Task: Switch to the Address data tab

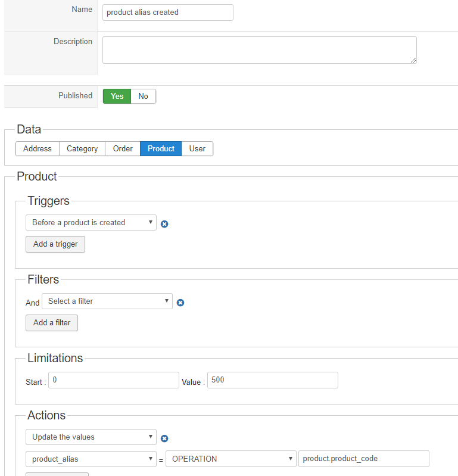Action: tap(38, 149)
